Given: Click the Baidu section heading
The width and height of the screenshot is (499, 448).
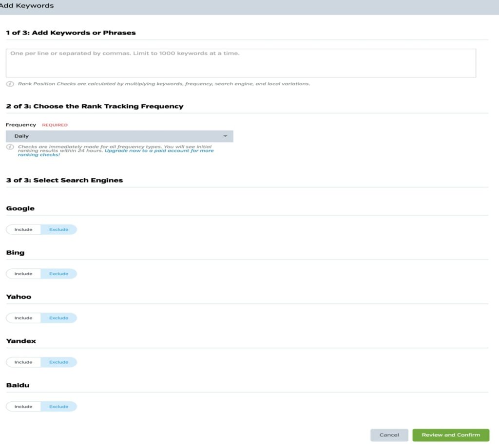Looking at the screenshot, I should coord(18,385).
